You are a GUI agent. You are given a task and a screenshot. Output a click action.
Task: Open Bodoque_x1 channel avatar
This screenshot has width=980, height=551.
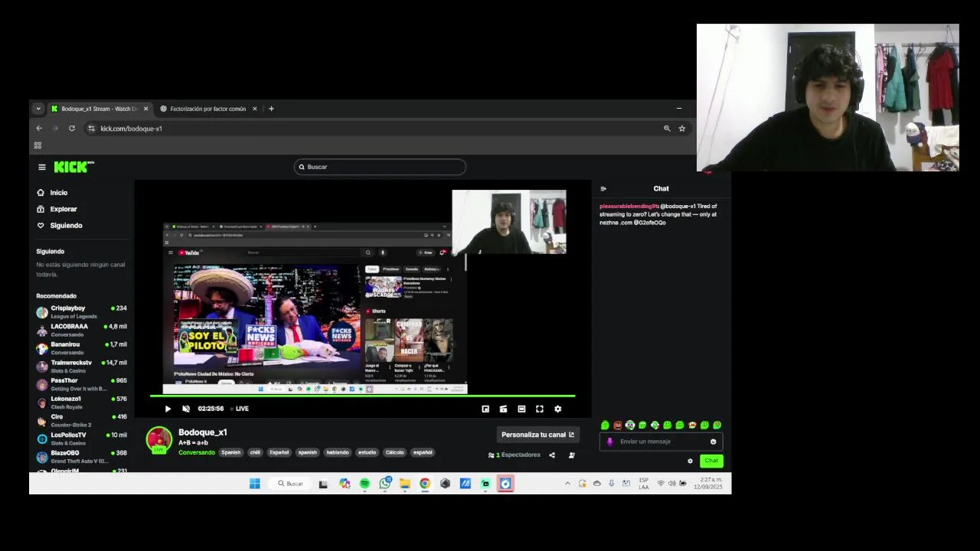click(159, 439)
